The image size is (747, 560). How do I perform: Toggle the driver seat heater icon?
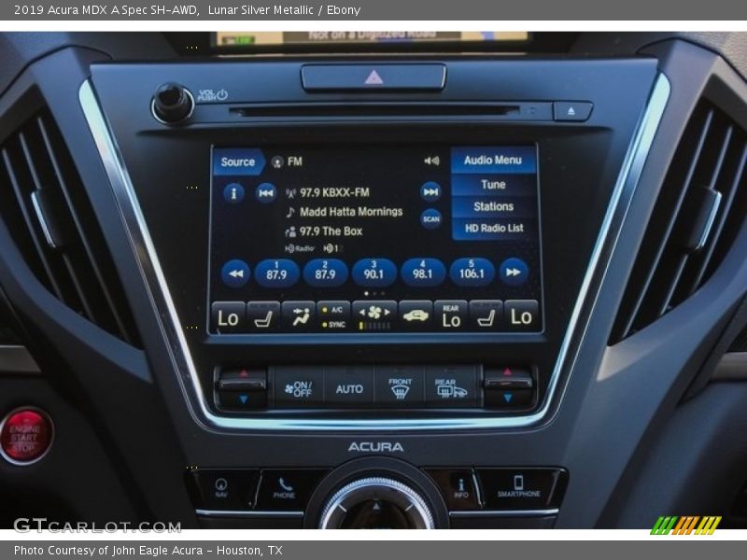point(263,316)
